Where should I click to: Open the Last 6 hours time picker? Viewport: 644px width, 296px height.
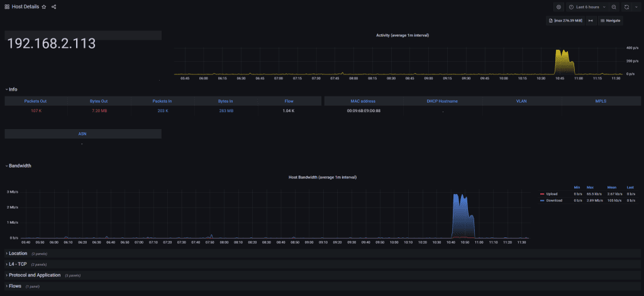coord(587,7)
